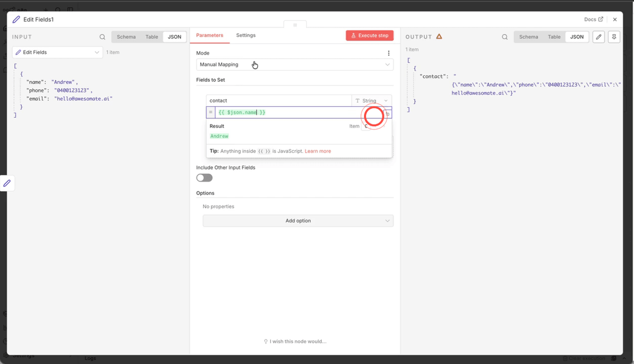
Task: Click the "contact" key in output JSON
Action: pos(433,77)
